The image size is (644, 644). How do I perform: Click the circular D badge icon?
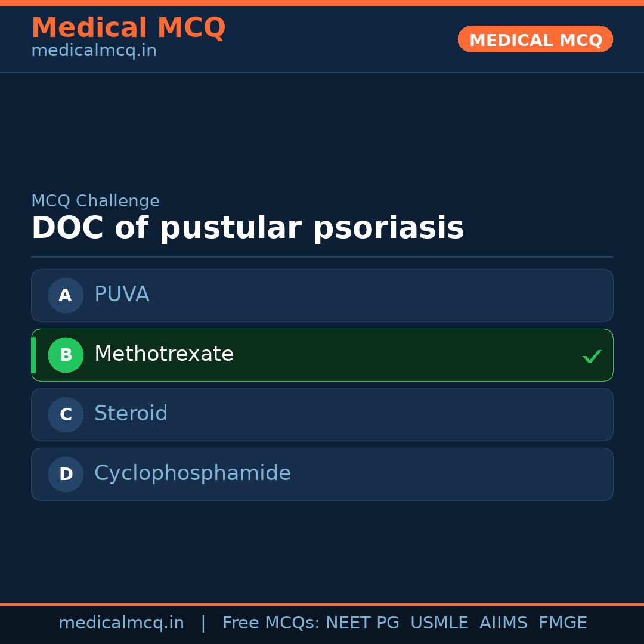pyautogui.click(x=66, y=474)
